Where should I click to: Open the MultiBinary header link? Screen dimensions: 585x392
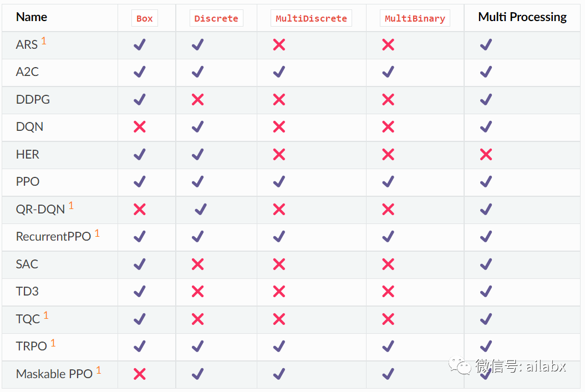pyautogui.click(x=415, y=18)
